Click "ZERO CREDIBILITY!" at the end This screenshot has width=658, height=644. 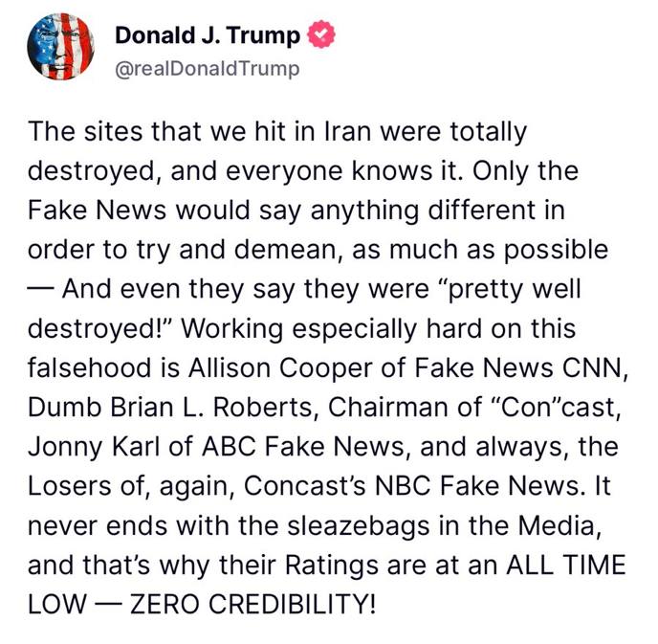click(x=252, y=605)
